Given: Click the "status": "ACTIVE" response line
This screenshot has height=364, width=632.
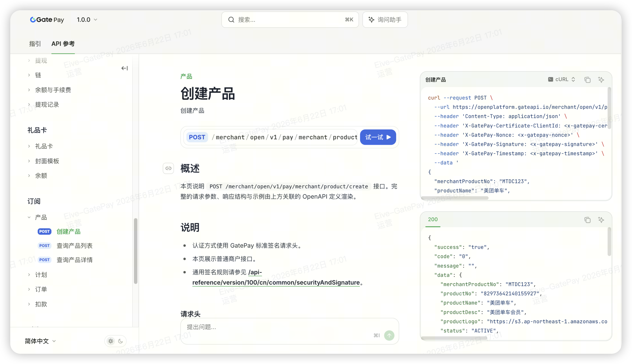Looking at the screenshot, I should tap(470, 331).
